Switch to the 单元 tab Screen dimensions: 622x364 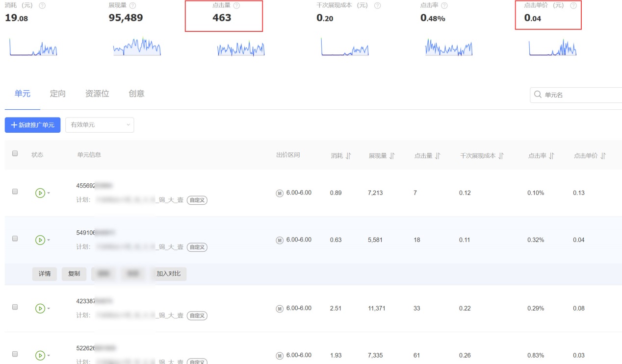click(x=23, y=94)
